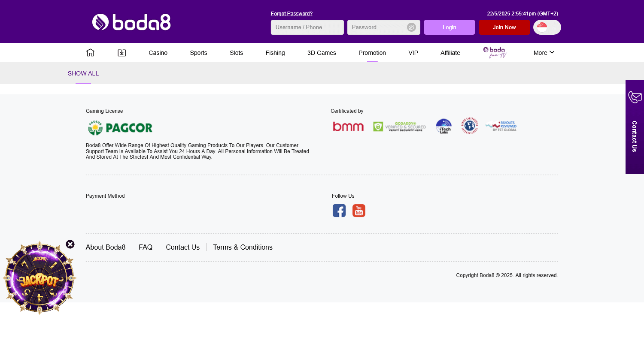Screen dimensions: 644x362
Task: Open the VIP page
Action: (413, 53)
